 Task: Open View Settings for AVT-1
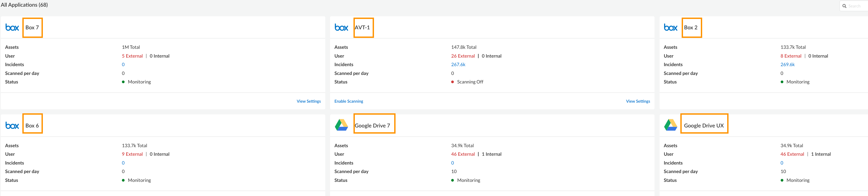638,101
